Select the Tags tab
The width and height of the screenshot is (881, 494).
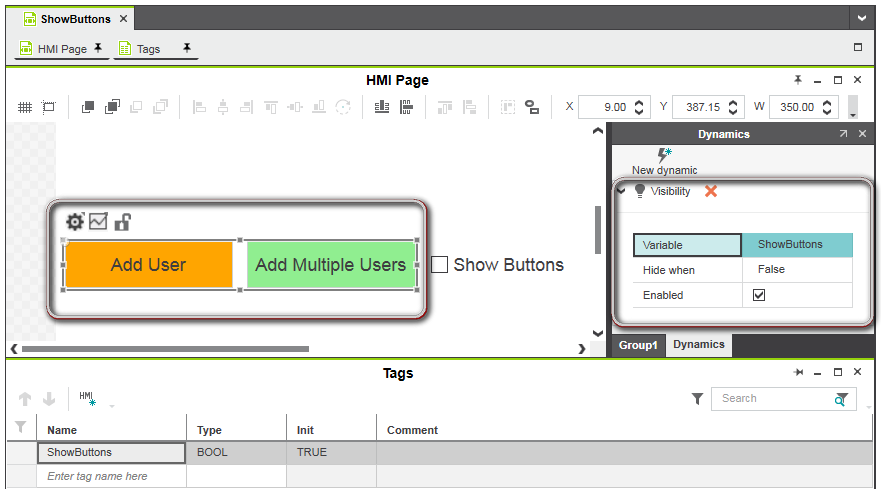click(x=147, y=49)
